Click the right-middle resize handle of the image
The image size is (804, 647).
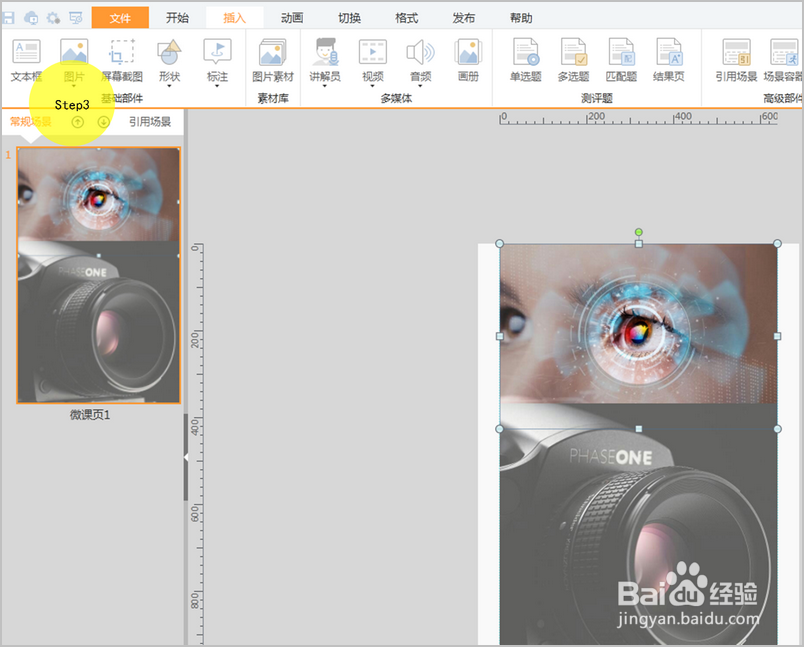click(777, 336)
